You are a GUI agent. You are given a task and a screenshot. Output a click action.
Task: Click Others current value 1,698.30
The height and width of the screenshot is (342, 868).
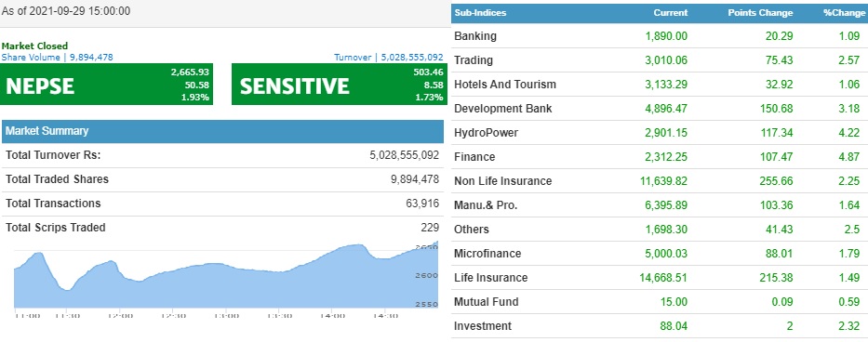coord(666,230)
